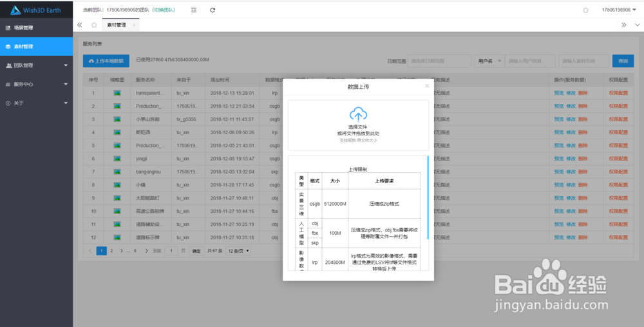The height and width of the screenshot is (327, 644).
Task: Expand 服务中心 sidebar menu
Action: 37,84
